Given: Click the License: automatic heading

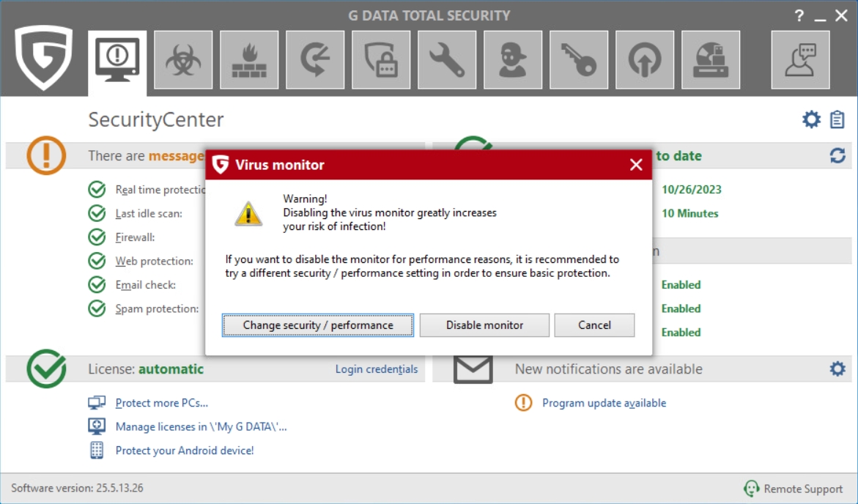Looking at the screenshot, I should tap(146, 368).
